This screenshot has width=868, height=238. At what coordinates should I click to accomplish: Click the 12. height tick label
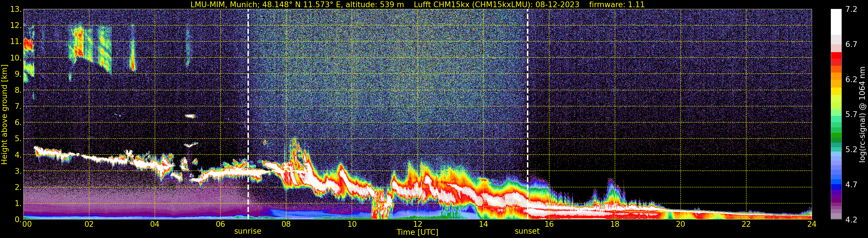pos(16,25)
